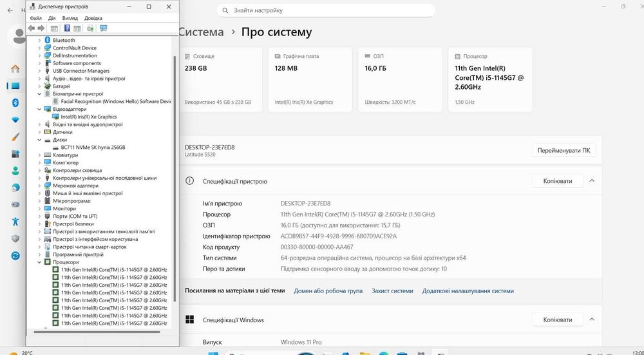Collapse the Відеоадаптери node
Screen dimensions: 644x355
click(39, 110)
